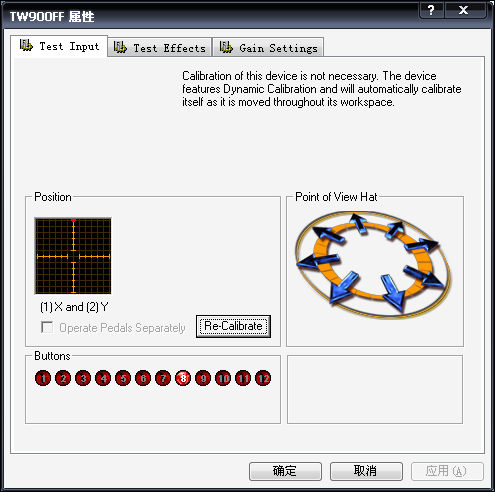This screenshot has width=495, height=492.
Task: Cancel with the 取消 button
Action: [x=366, y=471]
